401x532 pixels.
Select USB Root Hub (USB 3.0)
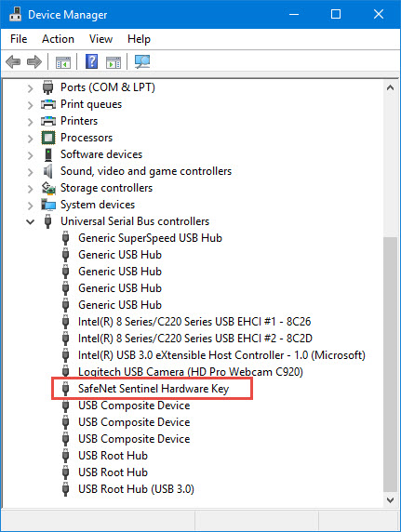tap(136, 489)
